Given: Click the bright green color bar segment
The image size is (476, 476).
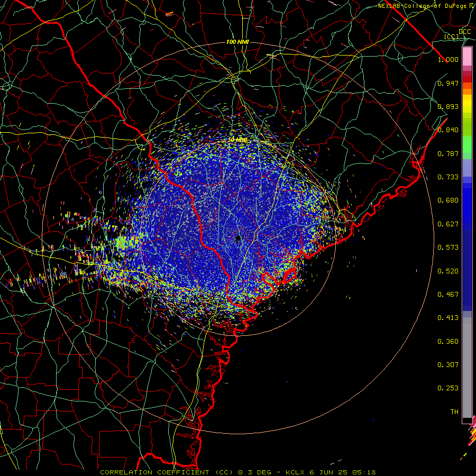Looking at the screenshot, I should click(x=467, y=145).
